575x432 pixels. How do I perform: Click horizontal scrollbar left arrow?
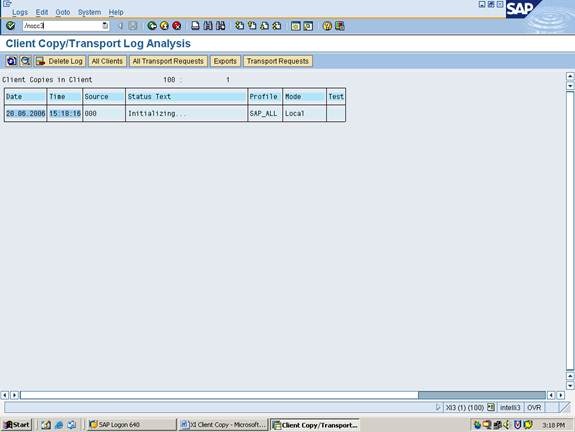pyautogui.click(x=5, y=395)
